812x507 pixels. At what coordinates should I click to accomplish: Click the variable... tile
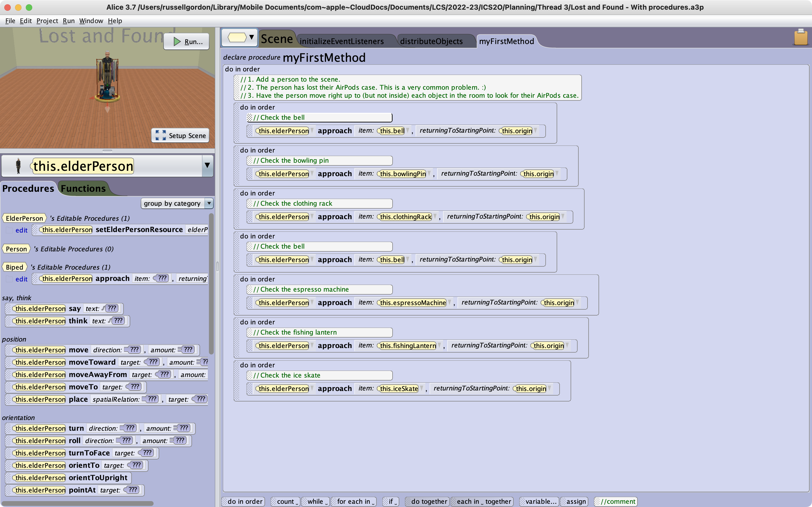(538, 501)
